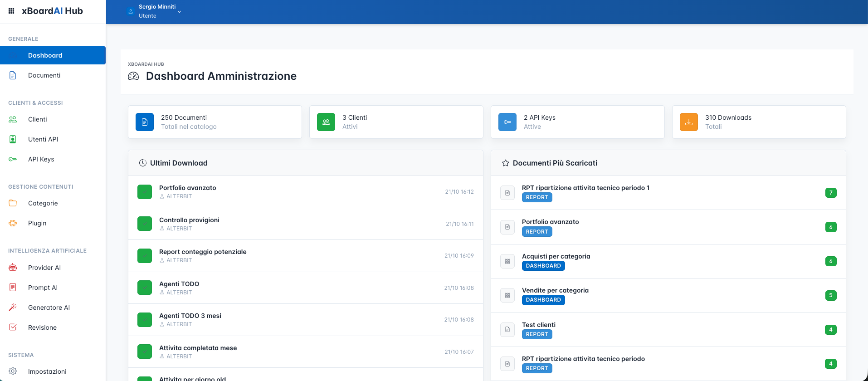Click the Ultimi Download panel header
Screen dimensions: 868x381
(306, 163)
